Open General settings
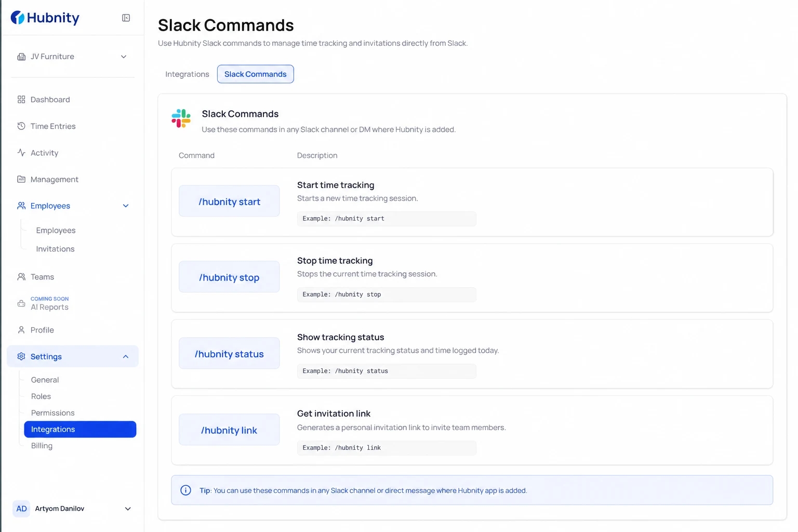Screen dimensions: 798x532 [45, 380]
